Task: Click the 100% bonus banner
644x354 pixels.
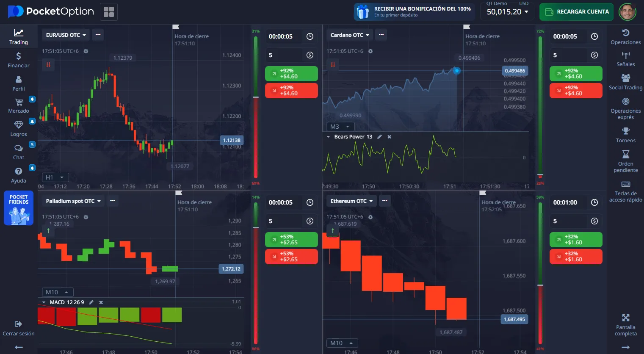Action: 414,12
